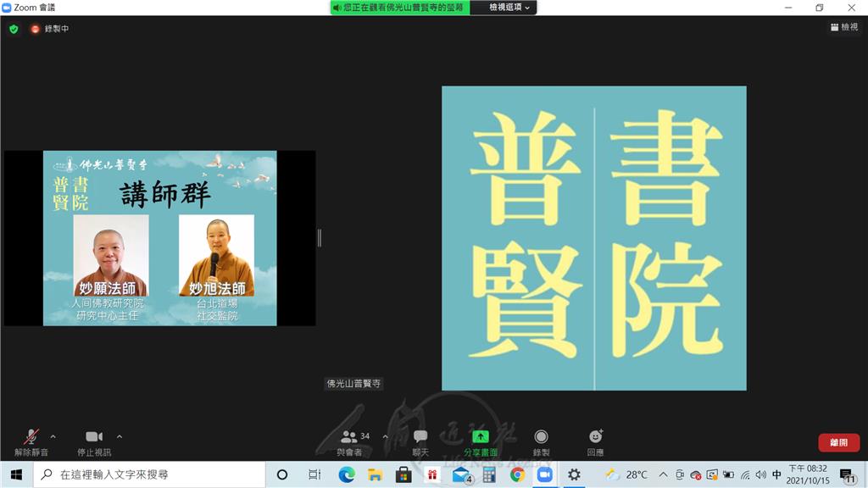Click the taskbar search box
This screenshot has height=488, width=868.
pyautogui.click(x=149, y=474)
